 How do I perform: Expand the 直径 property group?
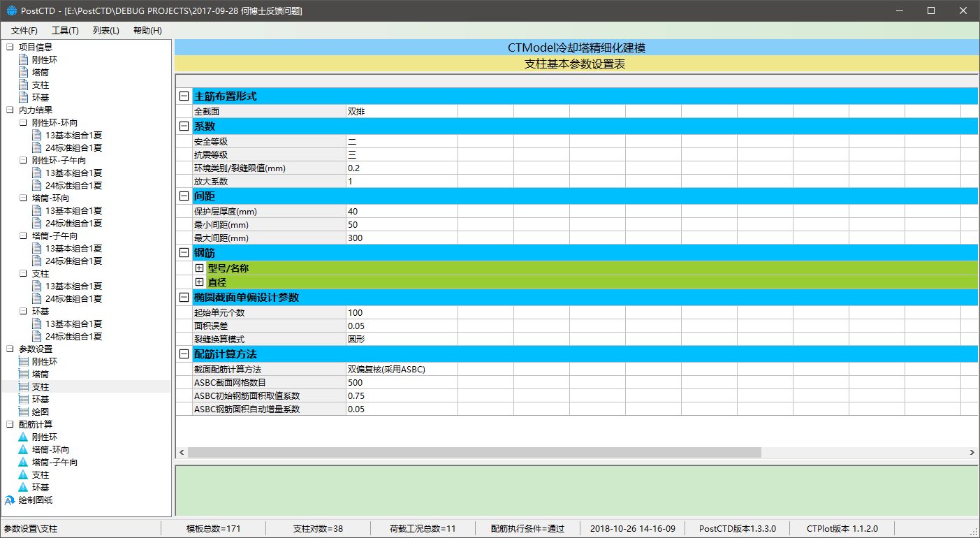(199, 282)
